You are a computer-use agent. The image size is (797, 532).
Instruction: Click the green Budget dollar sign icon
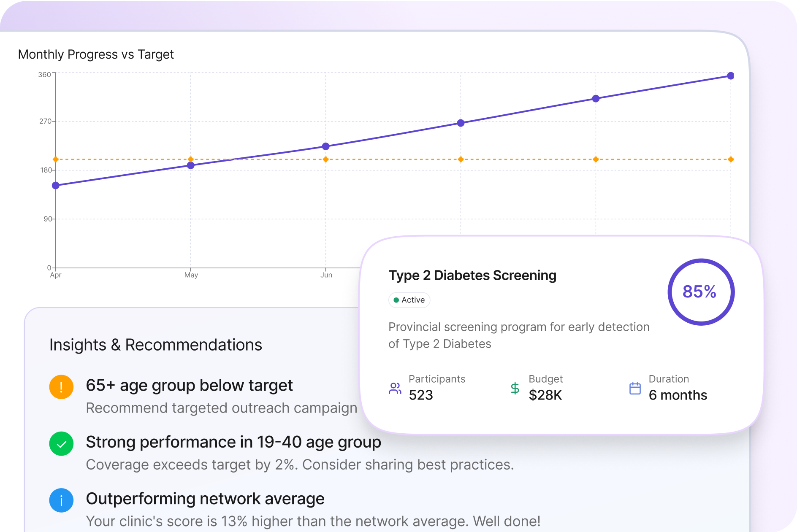click(x=515, y=388)
